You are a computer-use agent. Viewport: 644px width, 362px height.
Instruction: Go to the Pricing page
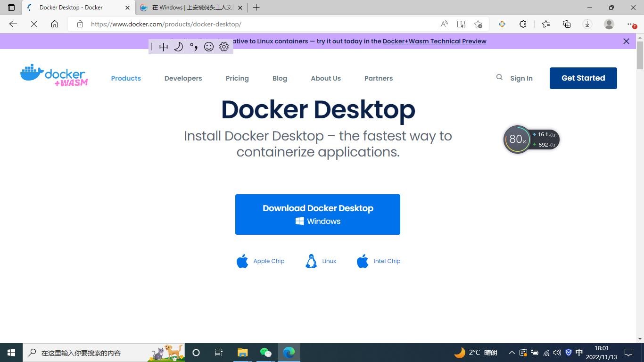click(x=237, y=78)
